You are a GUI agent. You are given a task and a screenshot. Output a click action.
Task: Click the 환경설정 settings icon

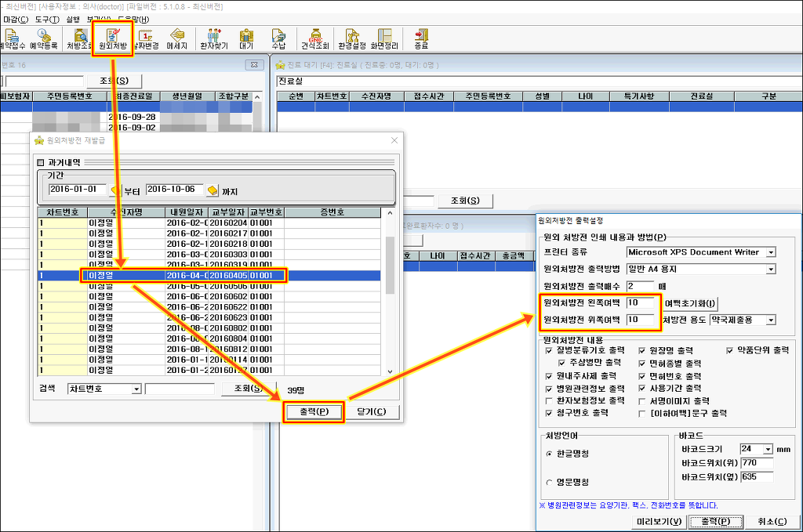coord(352,38)
